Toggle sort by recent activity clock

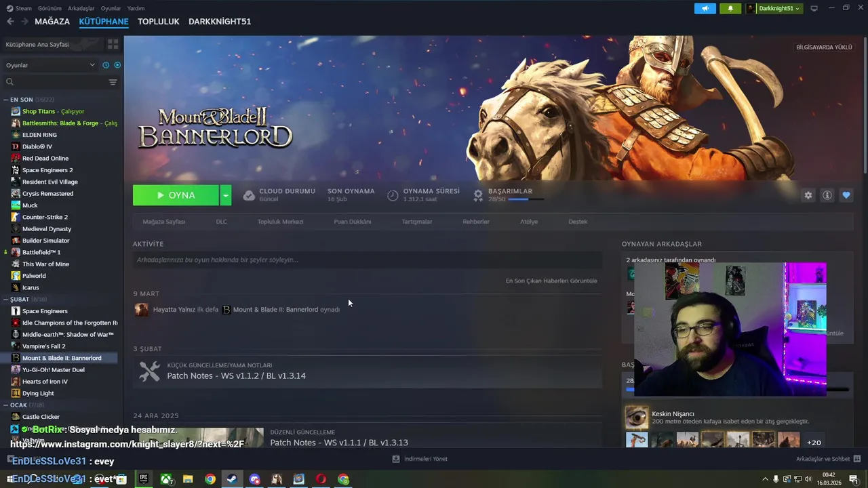(106, 65)
